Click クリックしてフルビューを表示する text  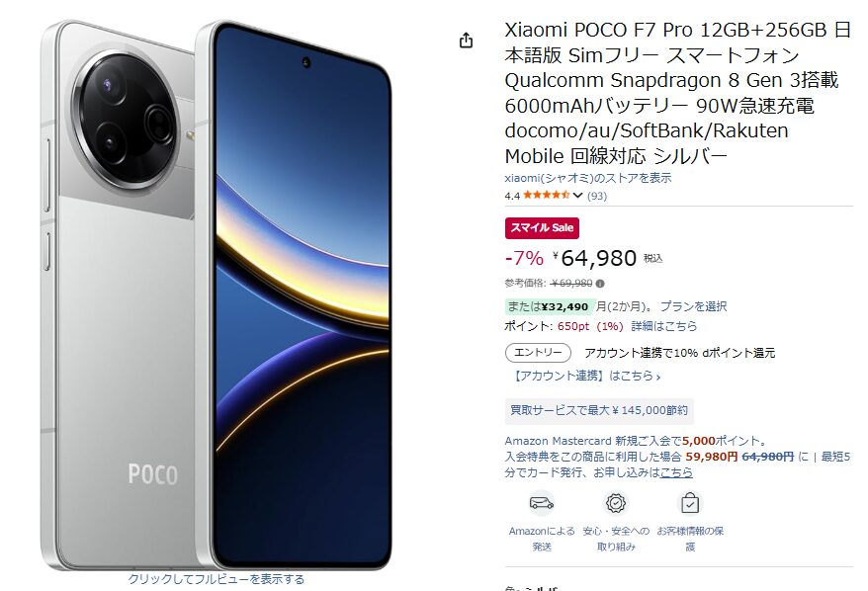point(217,579)
